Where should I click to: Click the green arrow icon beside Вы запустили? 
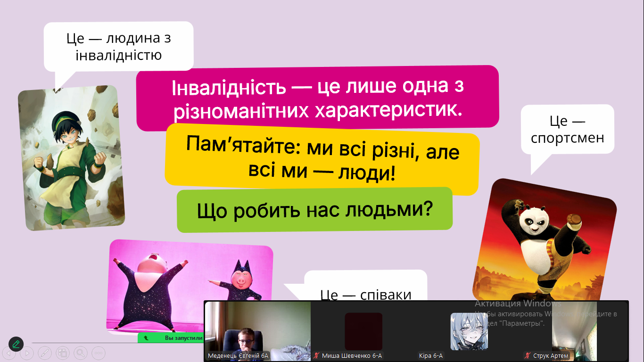[x=146, y=338]
